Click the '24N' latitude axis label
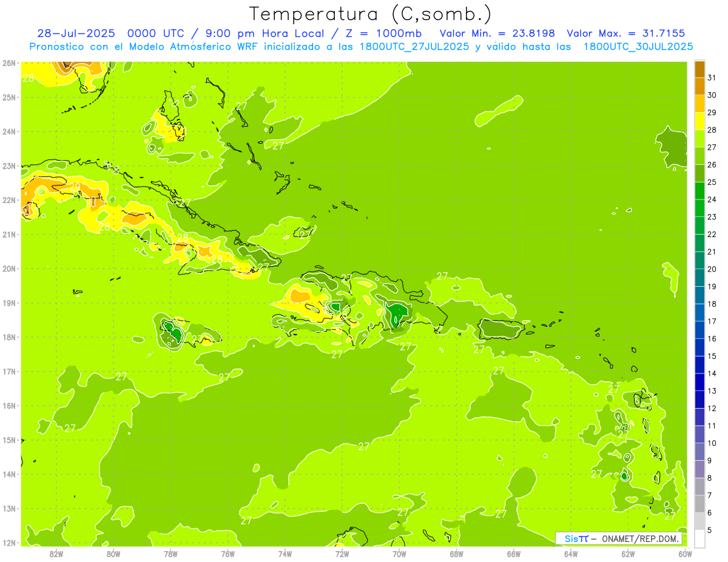The height and width of the screenshot is (562, 728). coord(8,132)
